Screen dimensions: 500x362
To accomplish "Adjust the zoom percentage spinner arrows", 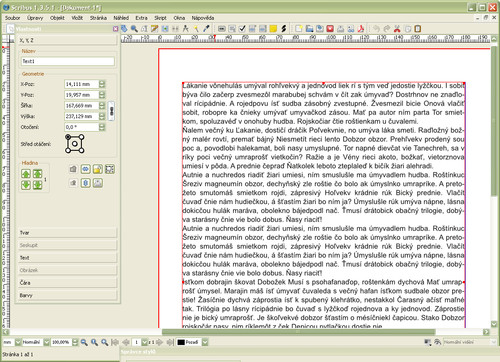I will click(75, 342).
